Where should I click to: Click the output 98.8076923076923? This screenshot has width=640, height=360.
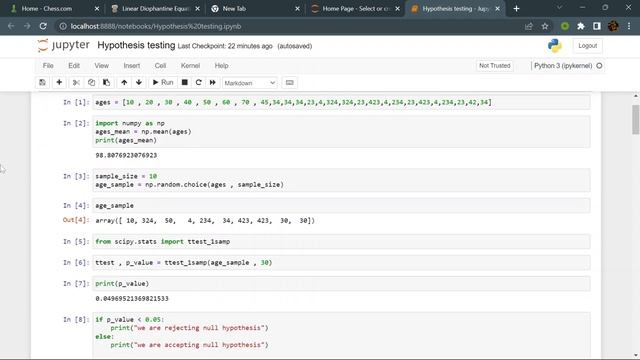pyautogui.click(x=126, y=155)
